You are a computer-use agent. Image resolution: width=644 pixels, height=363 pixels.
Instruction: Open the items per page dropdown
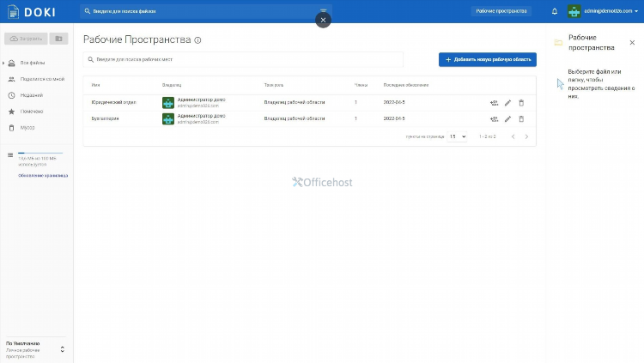457,136
